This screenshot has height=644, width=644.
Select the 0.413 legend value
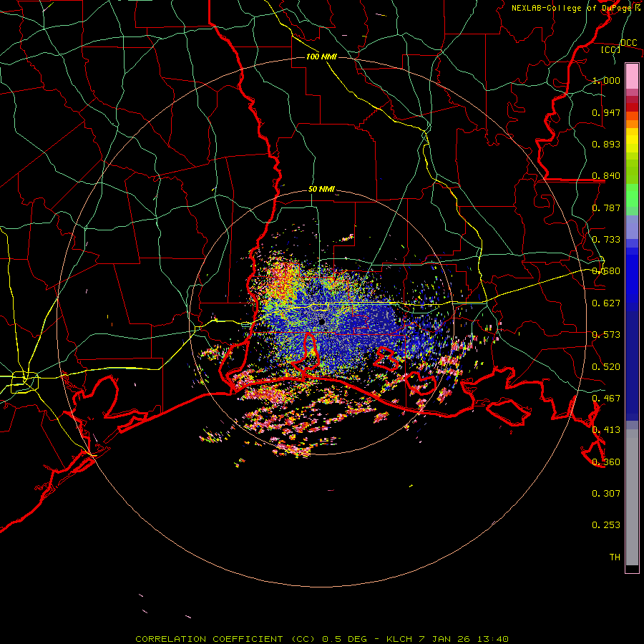(606, 430)
